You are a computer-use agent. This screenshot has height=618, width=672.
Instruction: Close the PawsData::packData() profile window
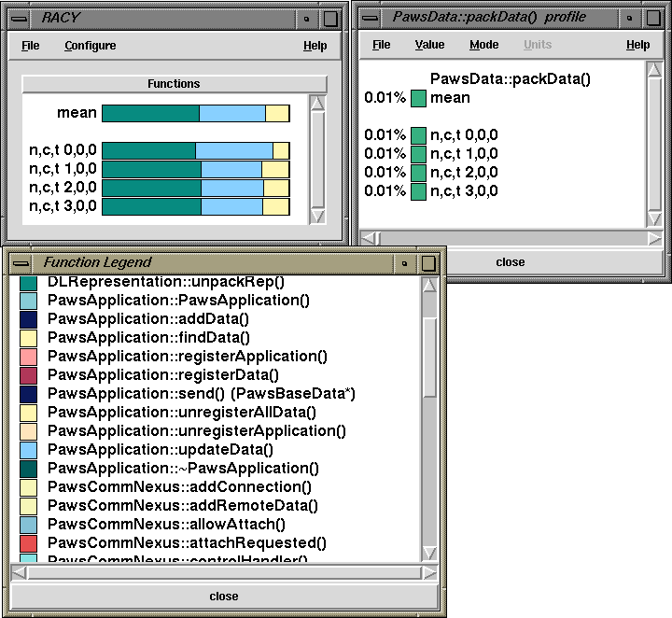(510, 262)
